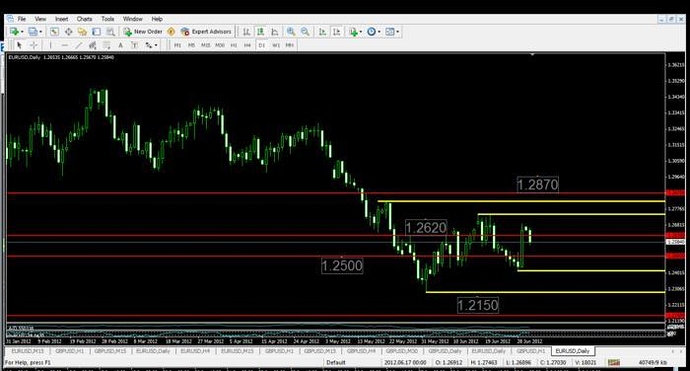Switch chart to candlesticks style
Screen dimensions: 690x371
[261, 32]
